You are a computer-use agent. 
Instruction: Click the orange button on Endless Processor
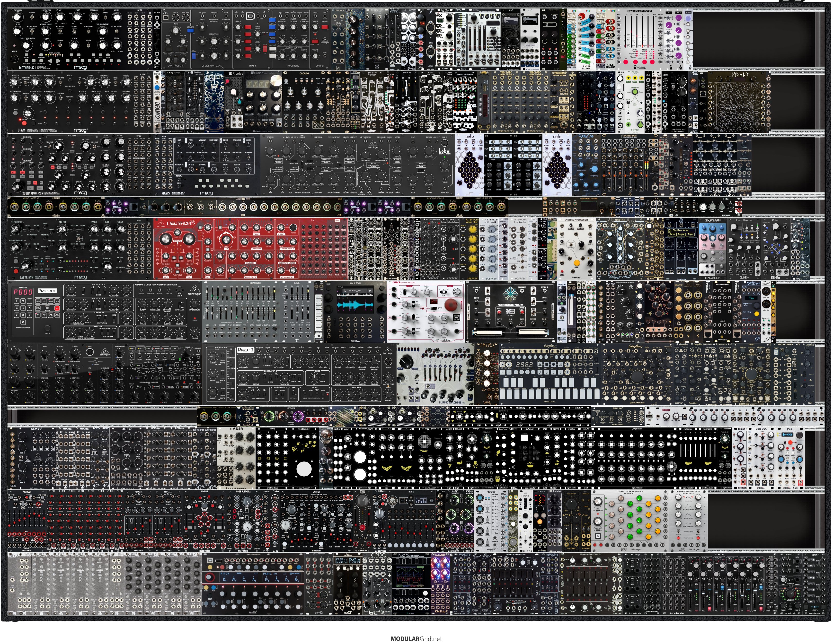click(577, 263)
